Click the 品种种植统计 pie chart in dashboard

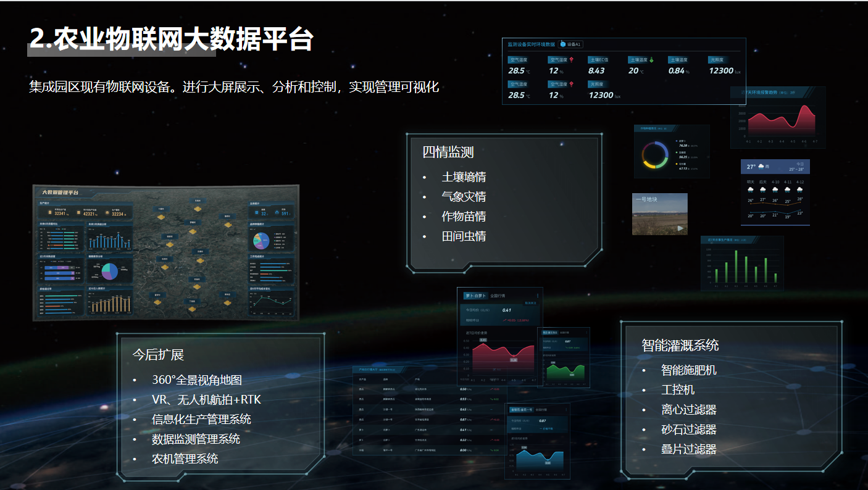pos(261,241)
